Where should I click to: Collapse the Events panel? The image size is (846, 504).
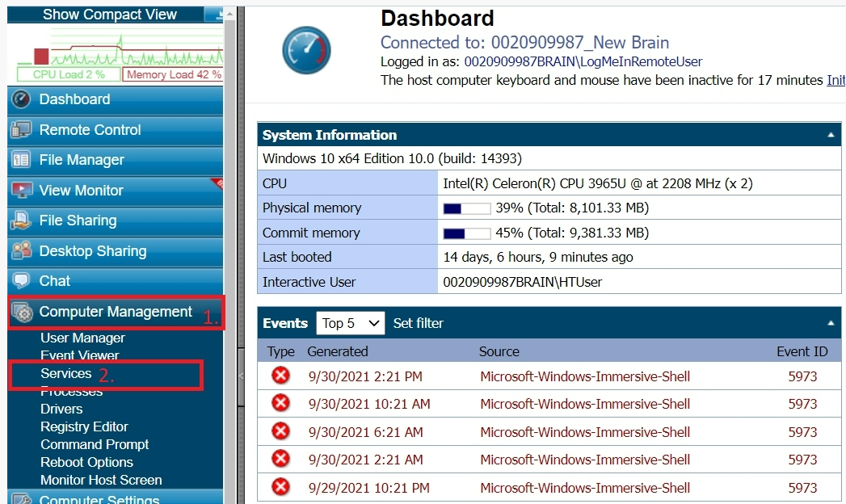point(831,323)
